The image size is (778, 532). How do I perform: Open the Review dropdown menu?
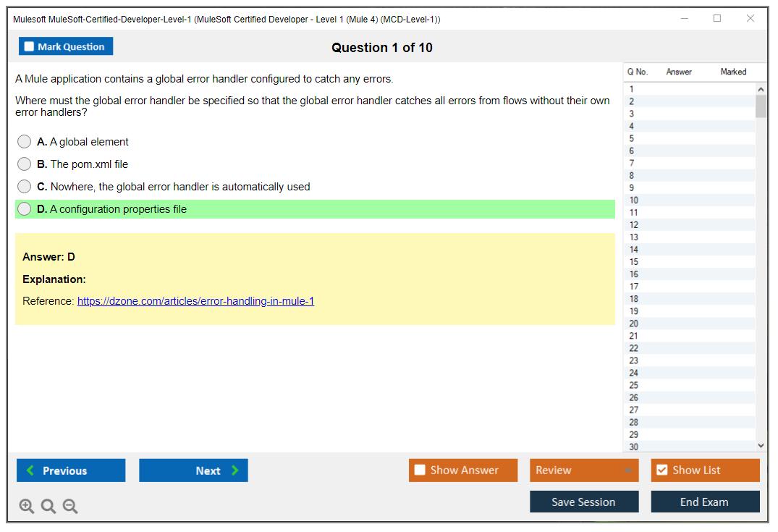click(583, 470)
